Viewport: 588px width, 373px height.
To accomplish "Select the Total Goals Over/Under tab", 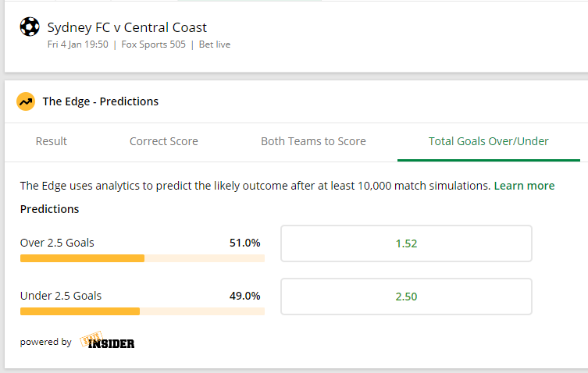I will click(489, 141).
